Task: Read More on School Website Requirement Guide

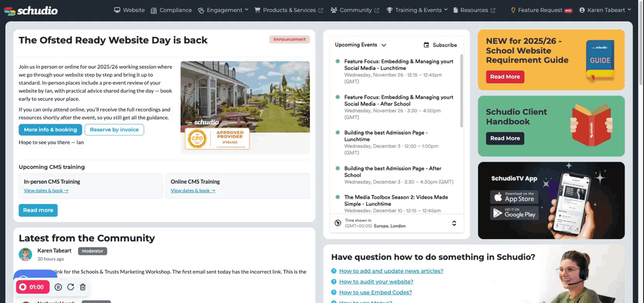Action: (505, 77)
